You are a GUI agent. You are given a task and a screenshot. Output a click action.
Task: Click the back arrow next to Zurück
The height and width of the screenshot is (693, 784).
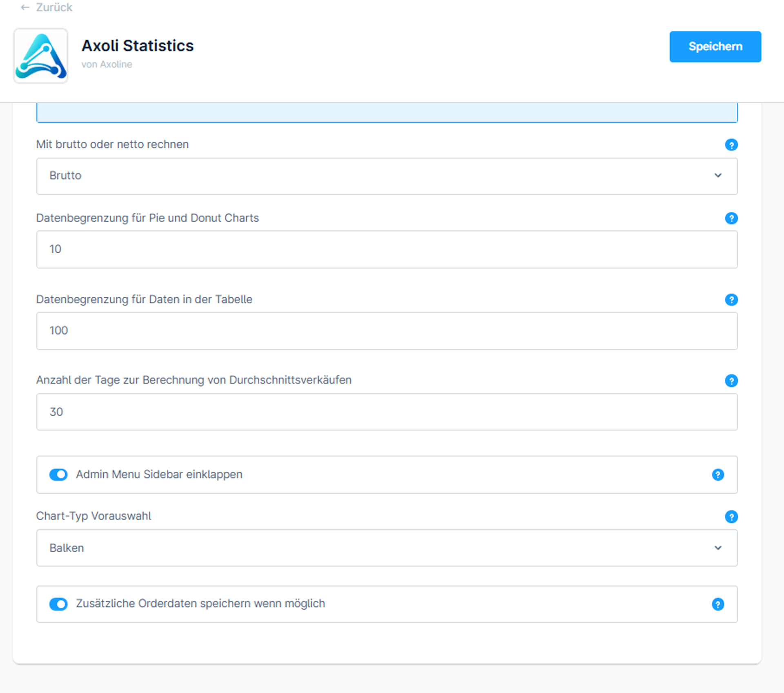click(25, 7)
